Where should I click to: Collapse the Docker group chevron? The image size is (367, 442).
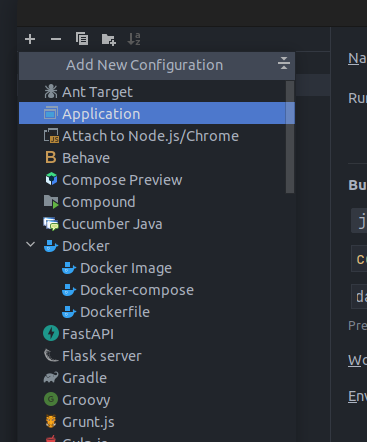tap(30, 245)
